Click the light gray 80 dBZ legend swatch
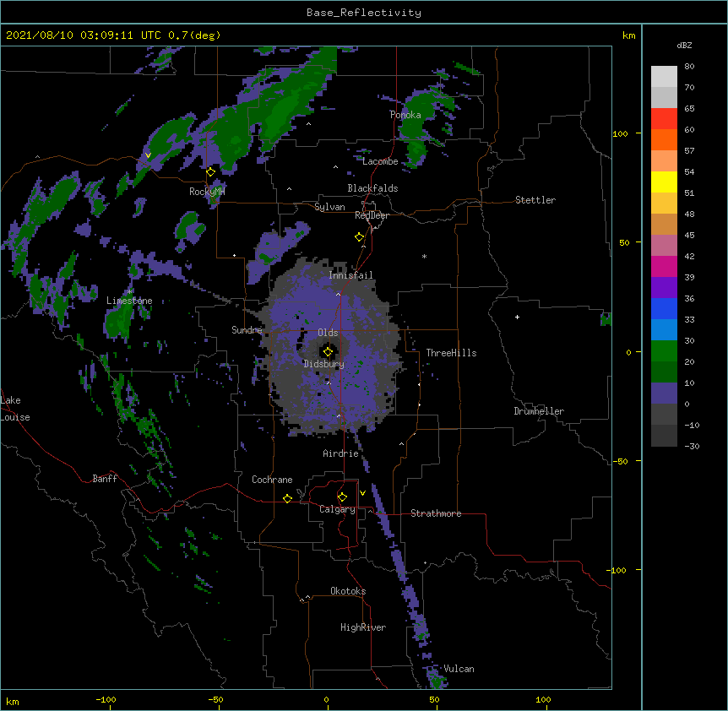Screen dimensions: 728x711 664,77
